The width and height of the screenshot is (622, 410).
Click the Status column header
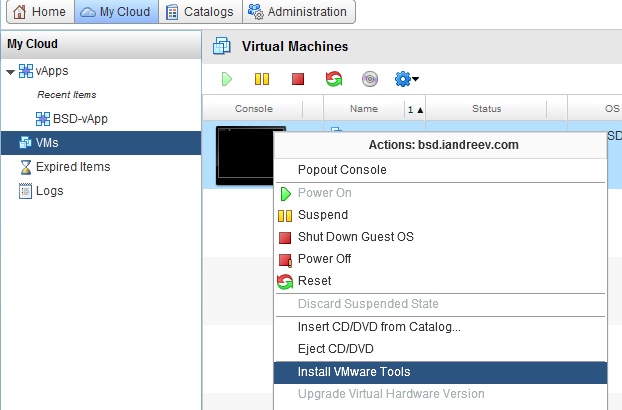point(486,109)
